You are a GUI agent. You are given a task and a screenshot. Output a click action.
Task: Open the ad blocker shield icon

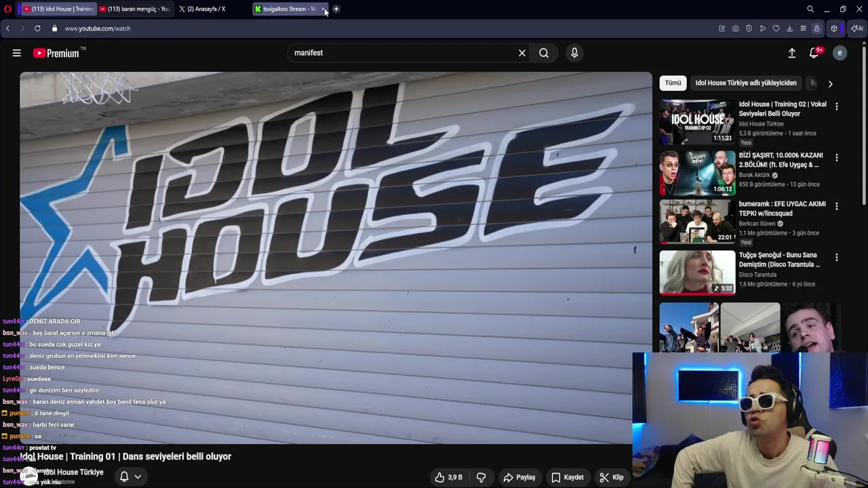click(x=749, y=28)
